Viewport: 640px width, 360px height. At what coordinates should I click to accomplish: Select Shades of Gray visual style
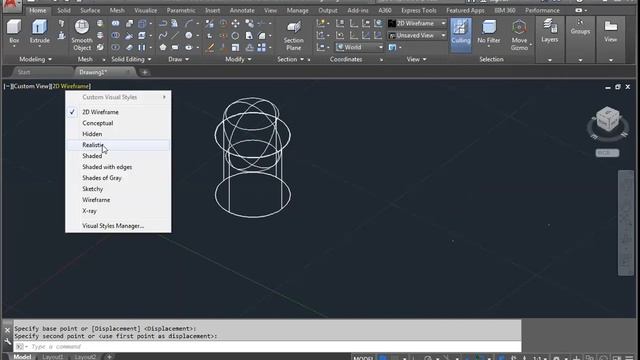118,178
